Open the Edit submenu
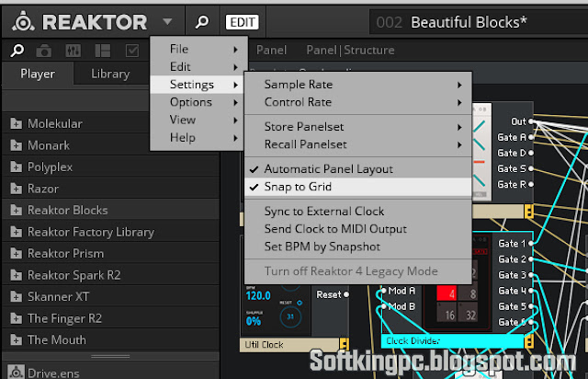This screenshot has height=379, width=588. (x=198, y=66)
